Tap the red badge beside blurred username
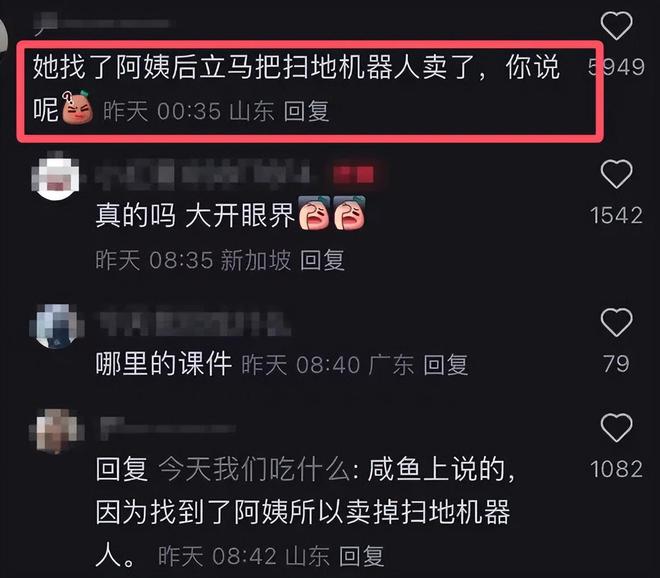Image resolution: width=660 pixels, height=578 pixels. 354,174
